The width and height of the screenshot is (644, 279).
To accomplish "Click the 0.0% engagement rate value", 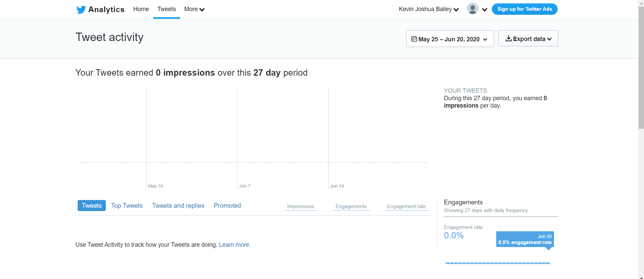I will click(x=454, y=235).
